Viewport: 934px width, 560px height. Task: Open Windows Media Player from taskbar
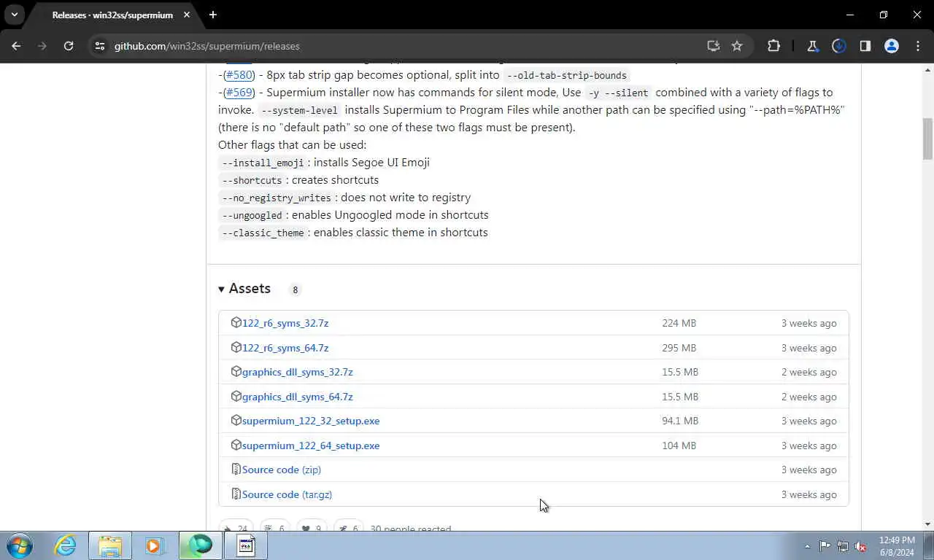tap(154, 545)
